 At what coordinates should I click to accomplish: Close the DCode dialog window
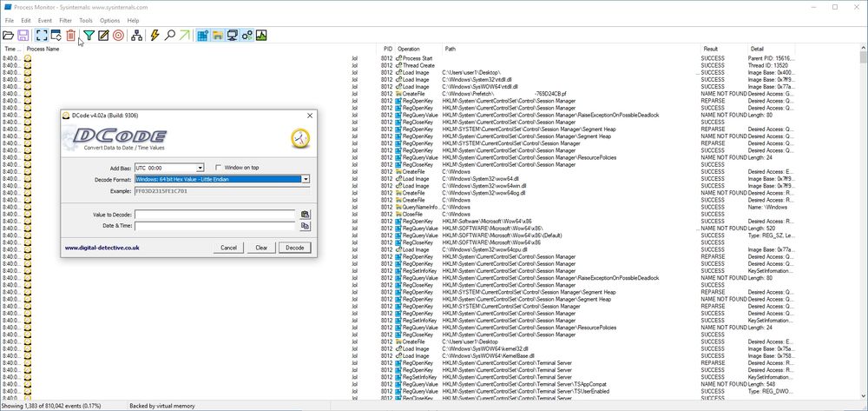(310, 116)
